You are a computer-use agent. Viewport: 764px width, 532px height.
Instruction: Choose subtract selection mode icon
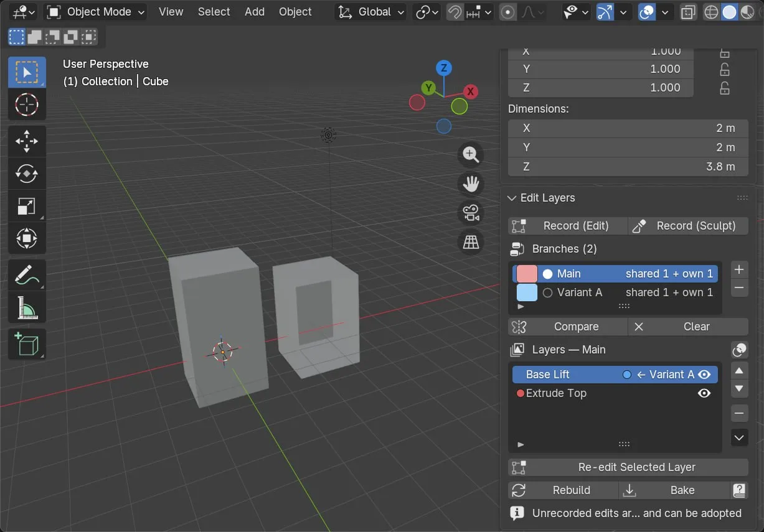click(53, 37)
